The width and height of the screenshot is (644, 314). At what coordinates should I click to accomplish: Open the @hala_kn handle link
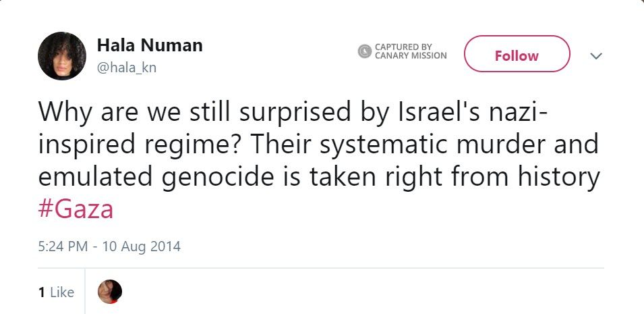coord(127,68)
